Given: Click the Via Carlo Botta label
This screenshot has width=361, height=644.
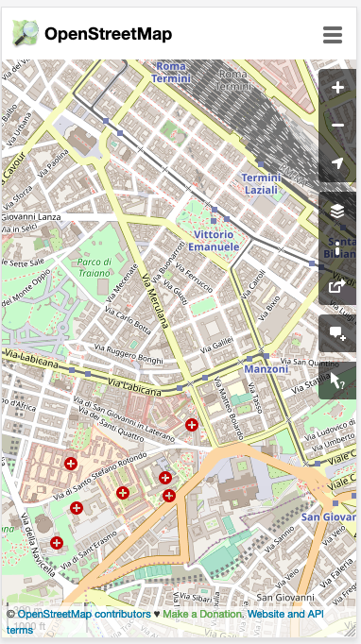Looking at the screenshot, I should coord(128,319).
